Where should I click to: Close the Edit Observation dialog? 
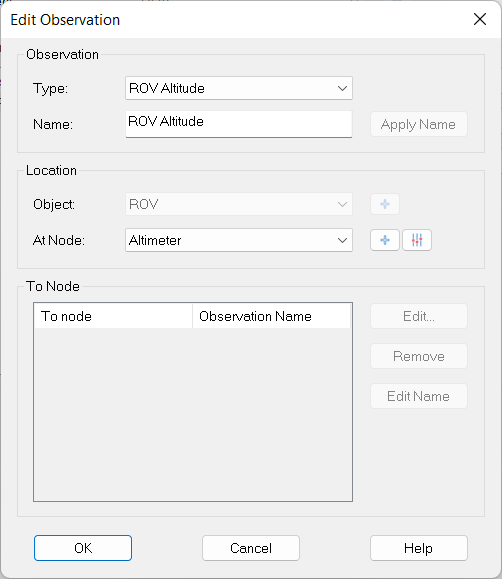[x=479, y=19]
